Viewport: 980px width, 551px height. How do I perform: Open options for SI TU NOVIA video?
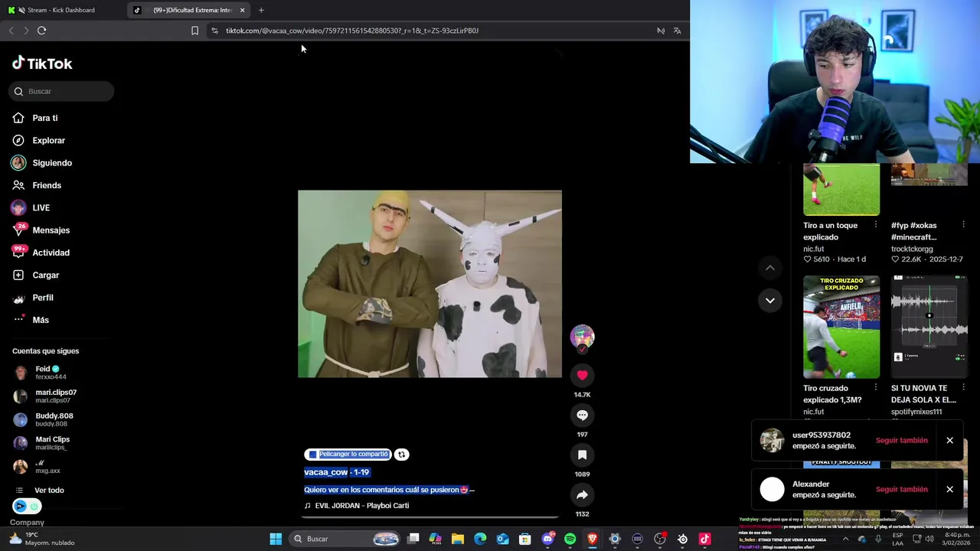click(963, 388)
